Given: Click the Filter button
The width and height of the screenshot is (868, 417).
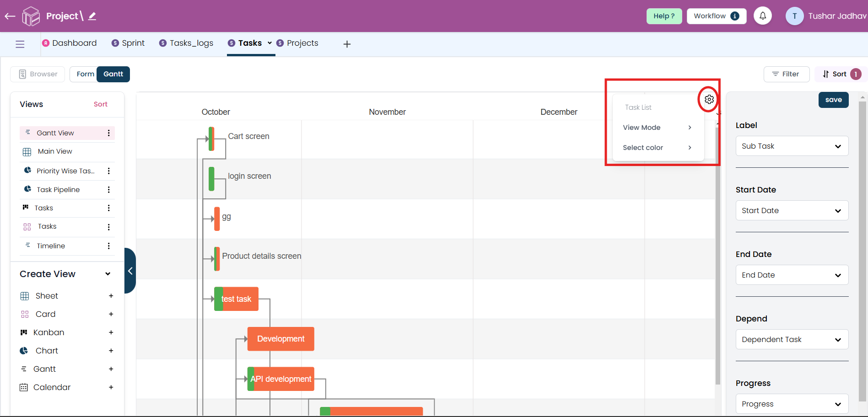Looking at the screenshot, I should [786, 74].
